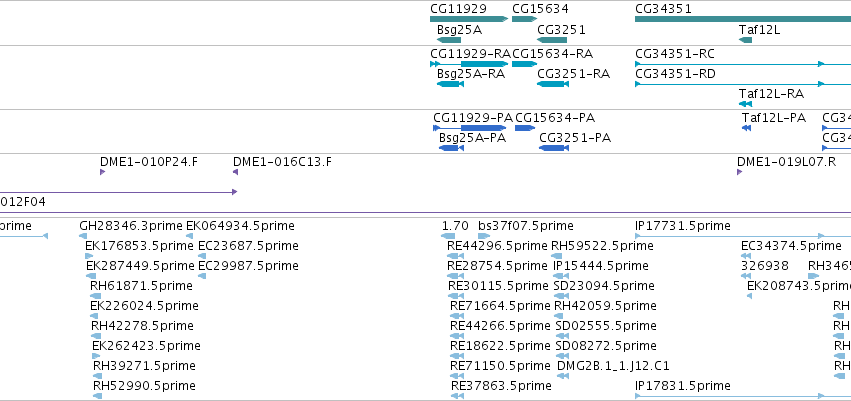This screenshot has width=851, height=401.
Task: Select the RH42278.5prime label
Action: pyautogui.click(x=142, y=326)
